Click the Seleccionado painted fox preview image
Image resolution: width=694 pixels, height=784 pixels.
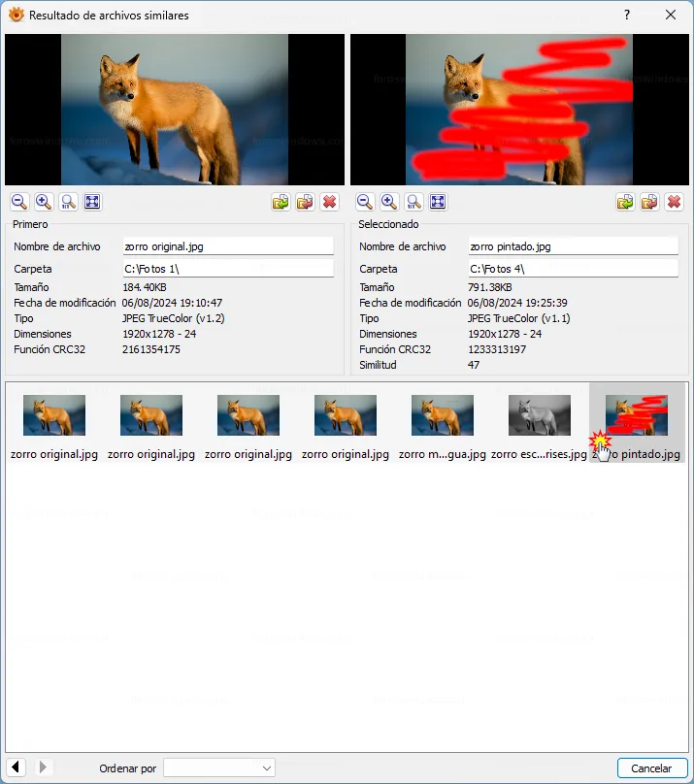519,110
